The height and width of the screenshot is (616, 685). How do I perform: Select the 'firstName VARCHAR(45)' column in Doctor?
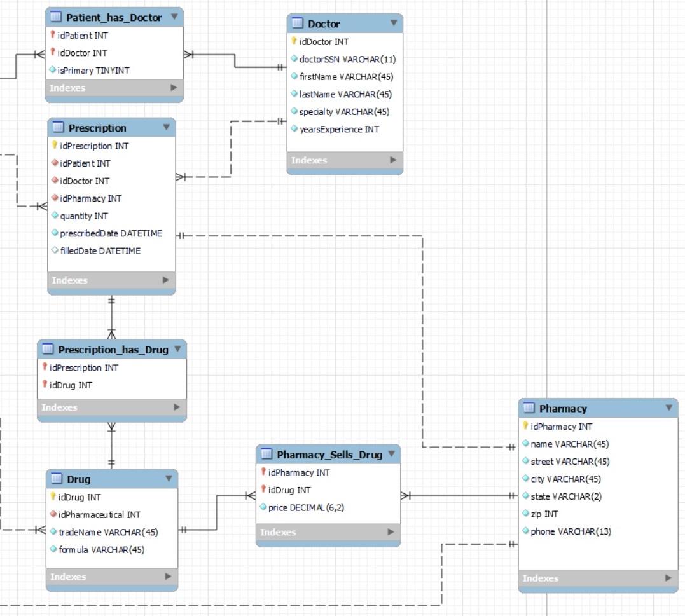[345, 77]
